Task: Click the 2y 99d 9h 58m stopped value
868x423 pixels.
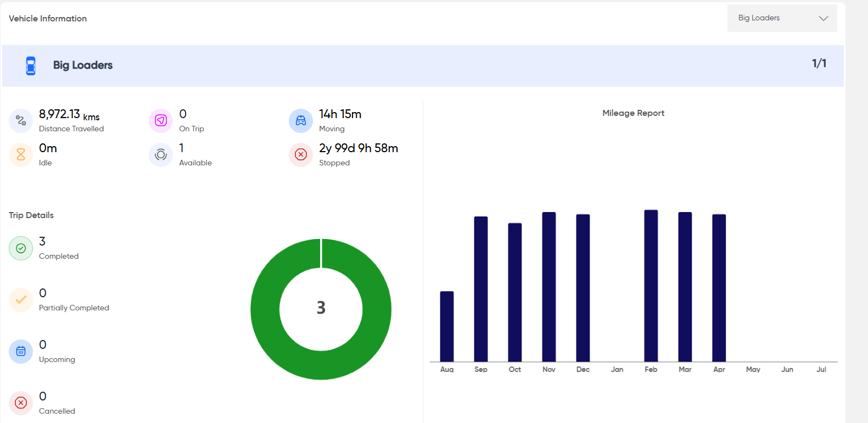Action: click(x=359, y=148)
